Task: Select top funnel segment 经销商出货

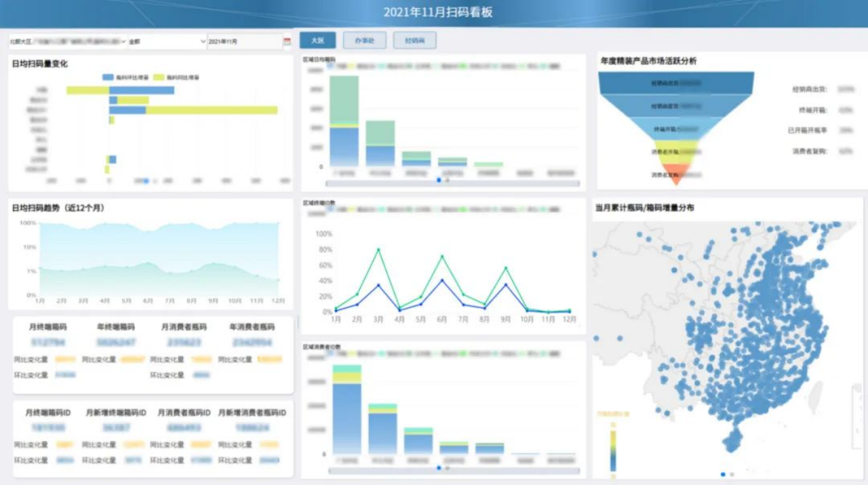Action: tap(675, 83)
